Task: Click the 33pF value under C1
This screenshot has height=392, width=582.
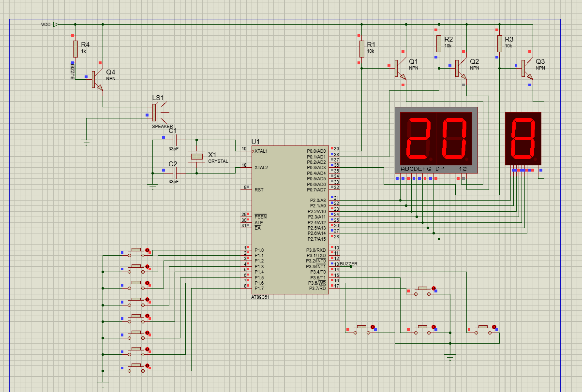Action: click(x=173, y=149)
